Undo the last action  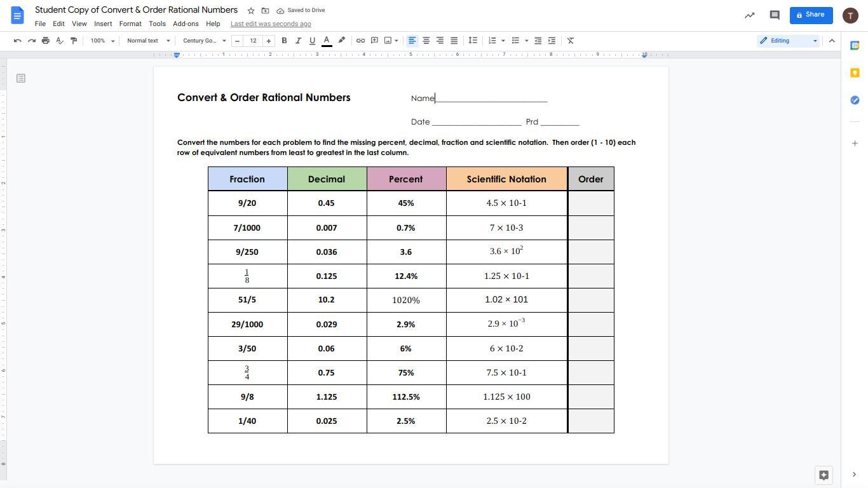(18, 41)
